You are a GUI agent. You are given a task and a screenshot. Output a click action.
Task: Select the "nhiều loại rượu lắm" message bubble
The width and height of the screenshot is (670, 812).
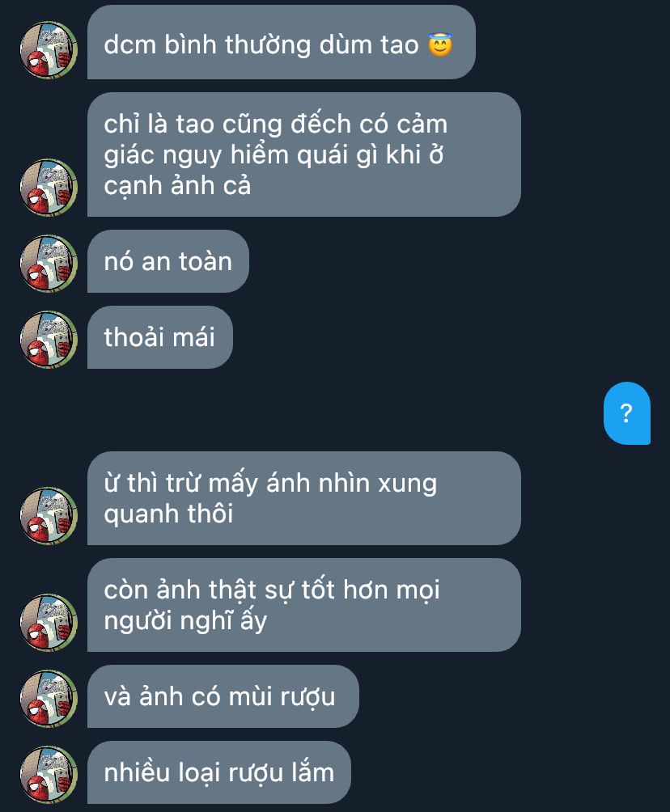point(218,772)
